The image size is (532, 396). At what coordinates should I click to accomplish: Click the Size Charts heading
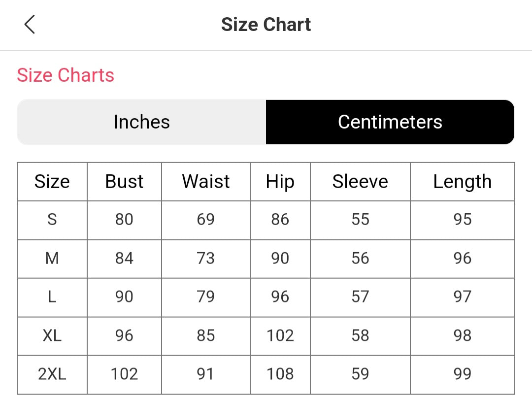(66, 75)
